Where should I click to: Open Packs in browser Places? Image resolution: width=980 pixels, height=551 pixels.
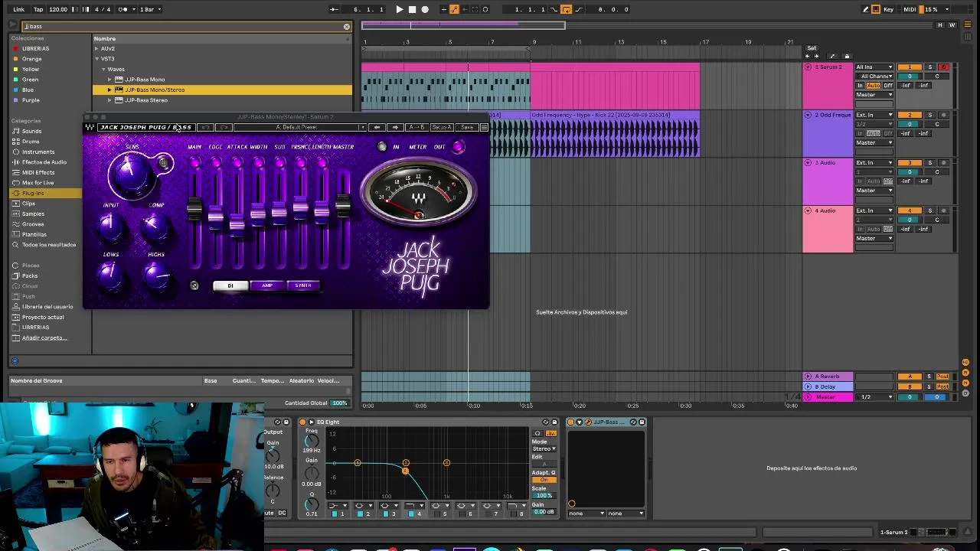pos(30,275)
